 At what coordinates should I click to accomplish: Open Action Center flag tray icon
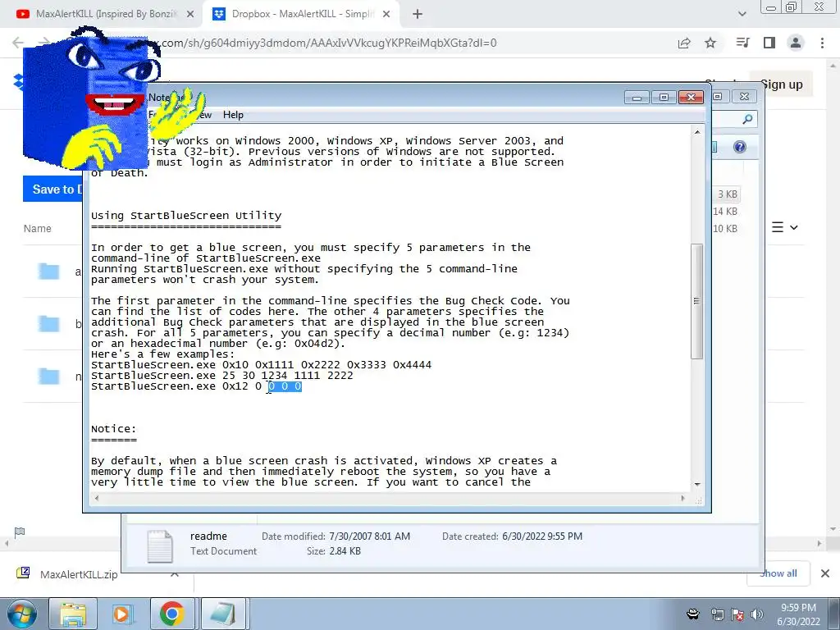pos(737,614)
